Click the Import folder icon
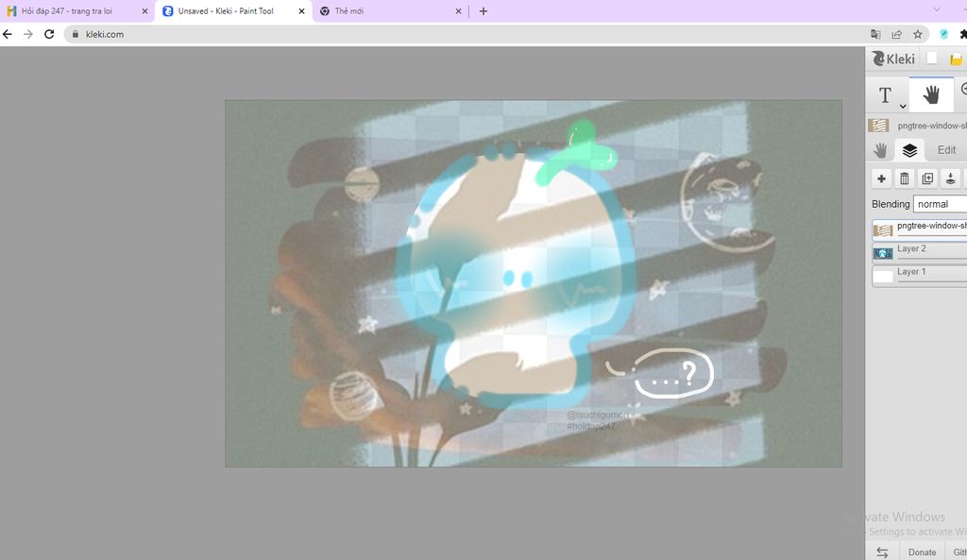This screenshot has width=967, height=560. (956, 59)
